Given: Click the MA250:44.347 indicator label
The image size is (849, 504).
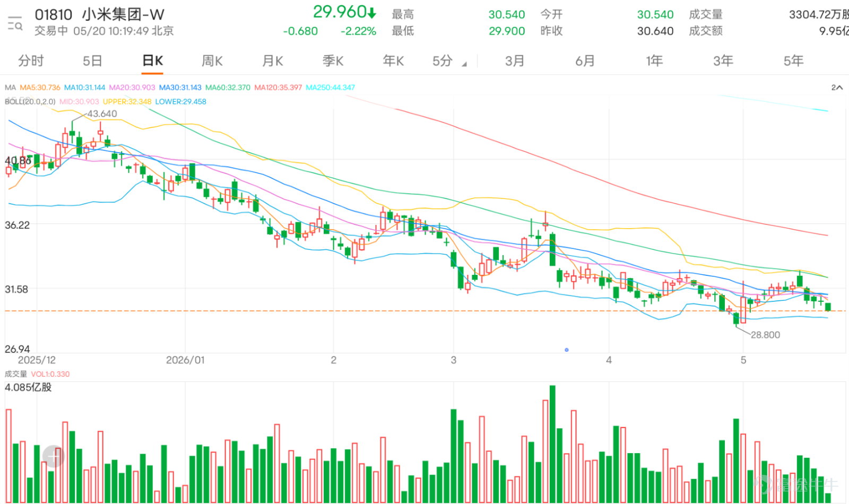Looking at the screenshot, I should click(x=331, y=88).
